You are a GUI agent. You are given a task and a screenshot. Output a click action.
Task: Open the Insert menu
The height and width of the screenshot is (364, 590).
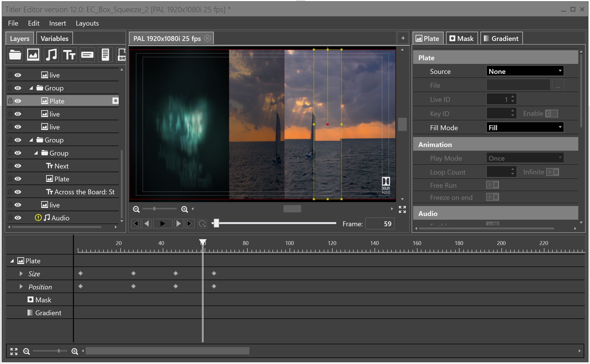[x=57, y=23]
